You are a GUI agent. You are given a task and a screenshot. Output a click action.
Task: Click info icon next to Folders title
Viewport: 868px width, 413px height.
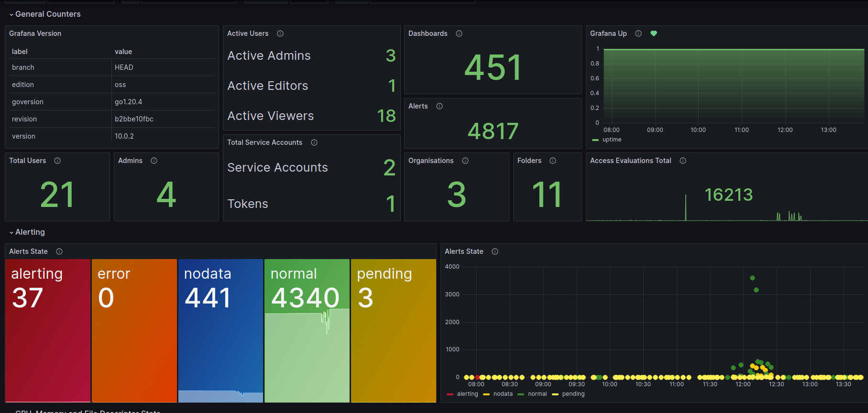click(553, 161)
